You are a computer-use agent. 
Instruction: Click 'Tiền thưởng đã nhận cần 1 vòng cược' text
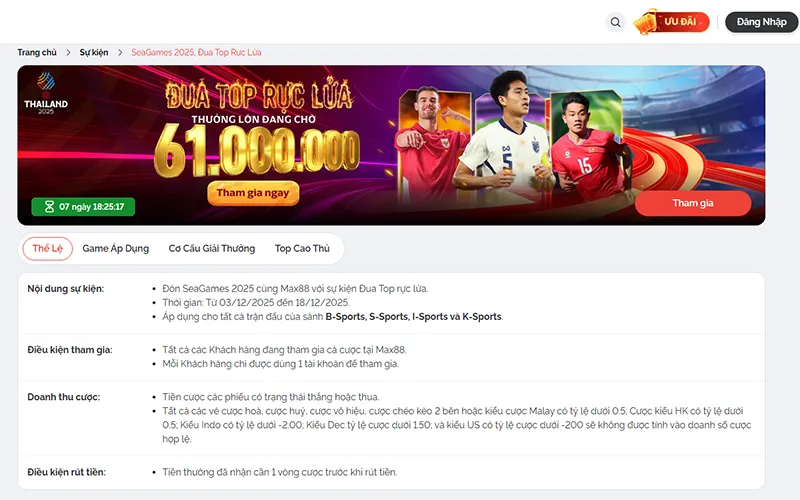(280, 472)
